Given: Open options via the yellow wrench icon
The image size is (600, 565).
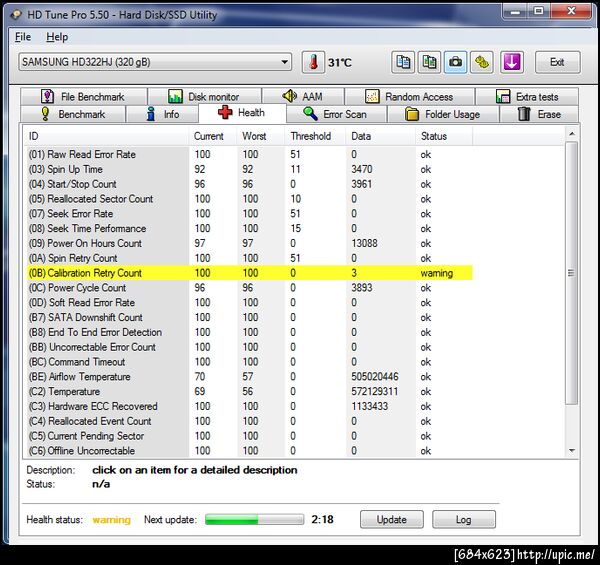Looking at the screenshot, I should (x=481, y=62).
